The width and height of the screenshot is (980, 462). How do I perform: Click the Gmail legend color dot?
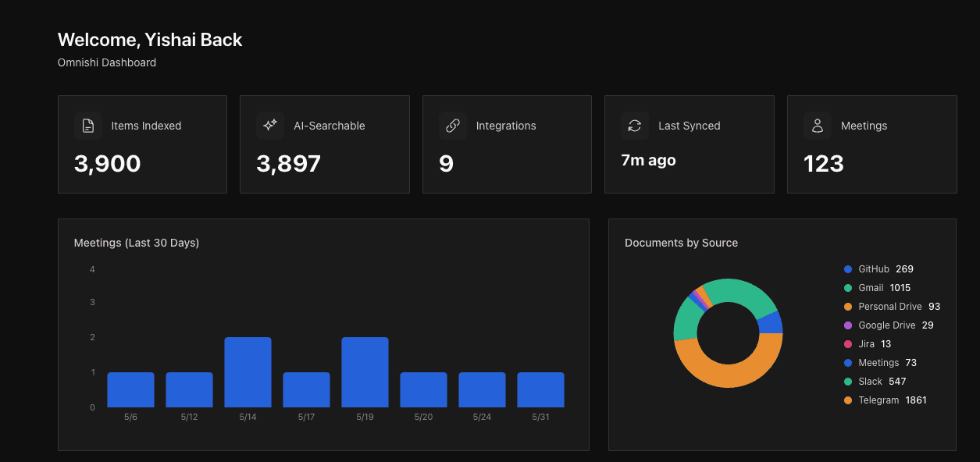tap(848, 288)
